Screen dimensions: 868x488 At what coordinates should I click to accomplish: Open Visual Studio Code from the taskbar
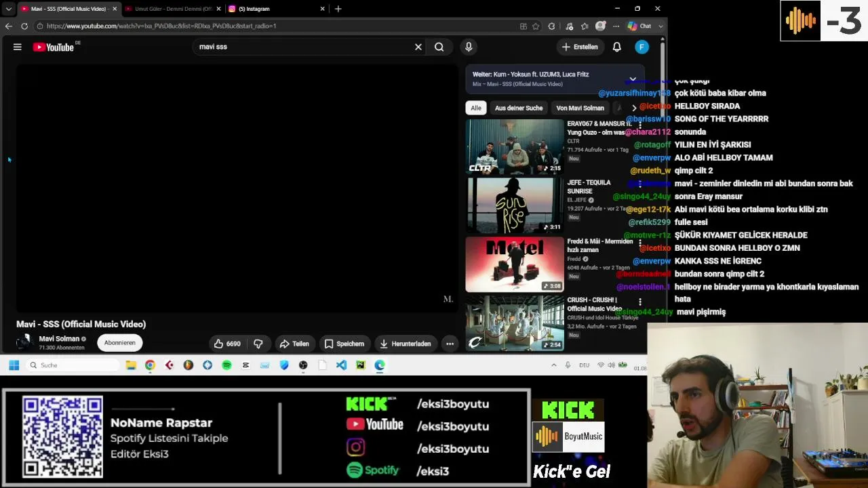[341, 365]
